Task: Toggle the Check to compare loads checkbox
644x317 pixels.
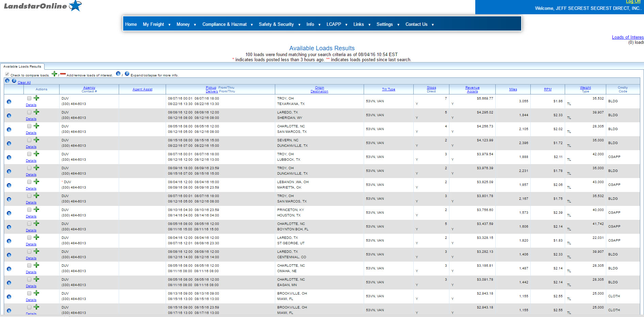Action: click(7, 74)
